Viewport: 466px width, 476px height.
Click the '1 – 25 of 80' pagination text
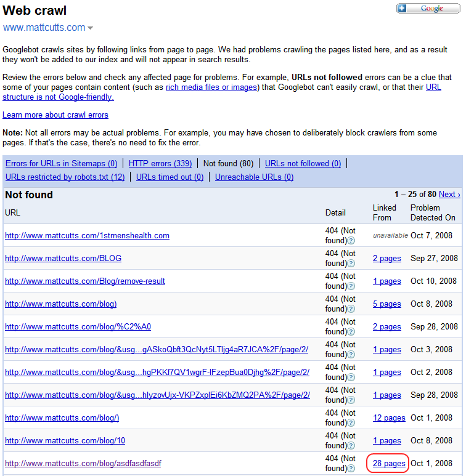coord(415,195)
